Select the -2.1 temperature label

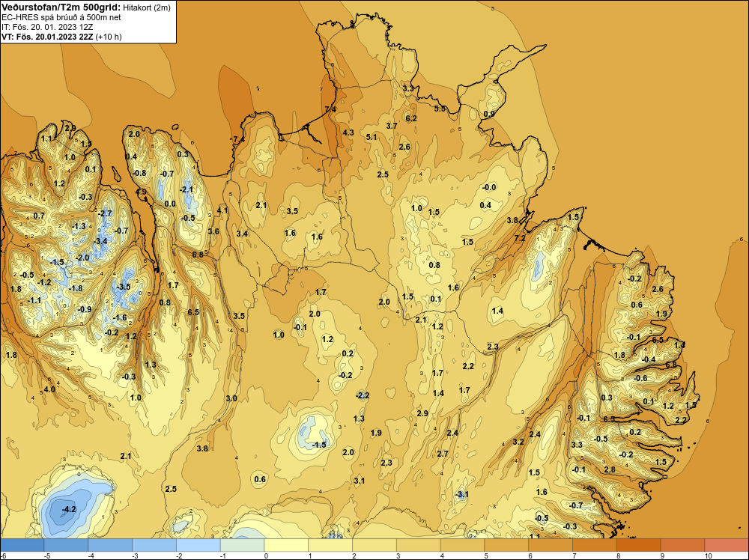coord(187,189)
